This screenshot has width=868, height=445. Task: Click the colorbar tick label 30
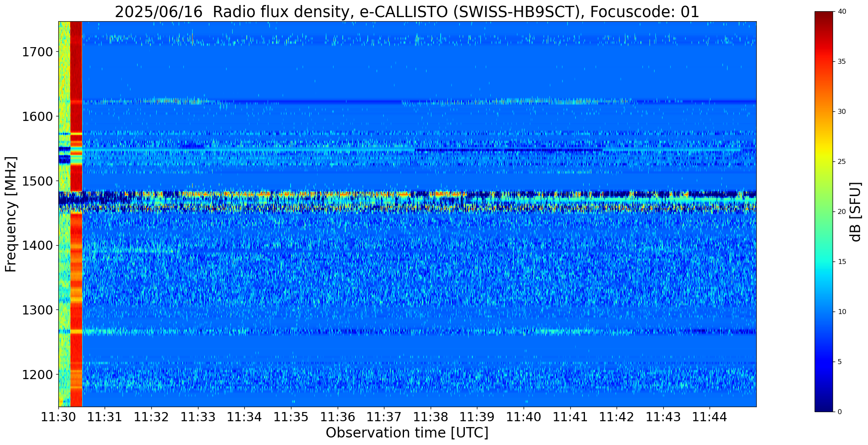[842, 112]
